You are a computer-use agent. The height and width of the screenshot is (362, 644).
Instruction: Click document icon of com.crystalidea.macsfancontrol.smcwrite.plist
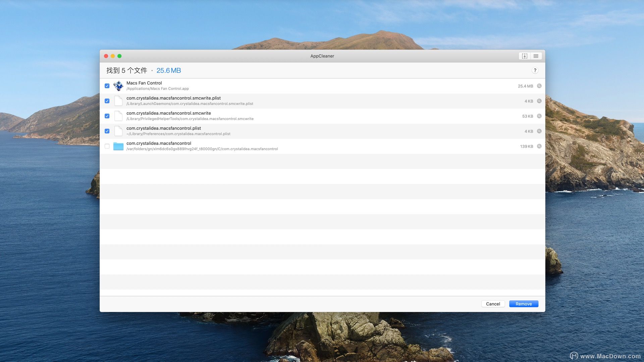118,101
